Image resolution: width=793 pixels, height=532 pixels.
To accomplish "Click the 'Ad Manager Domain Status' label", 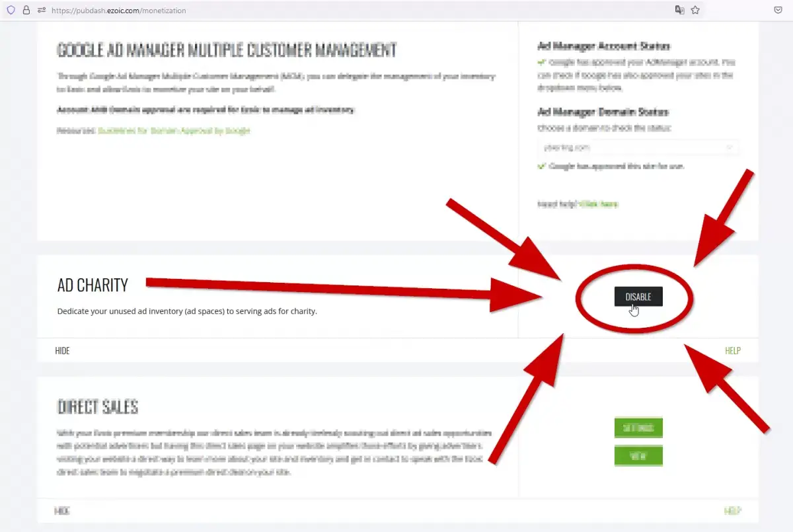I will [603, 112].
